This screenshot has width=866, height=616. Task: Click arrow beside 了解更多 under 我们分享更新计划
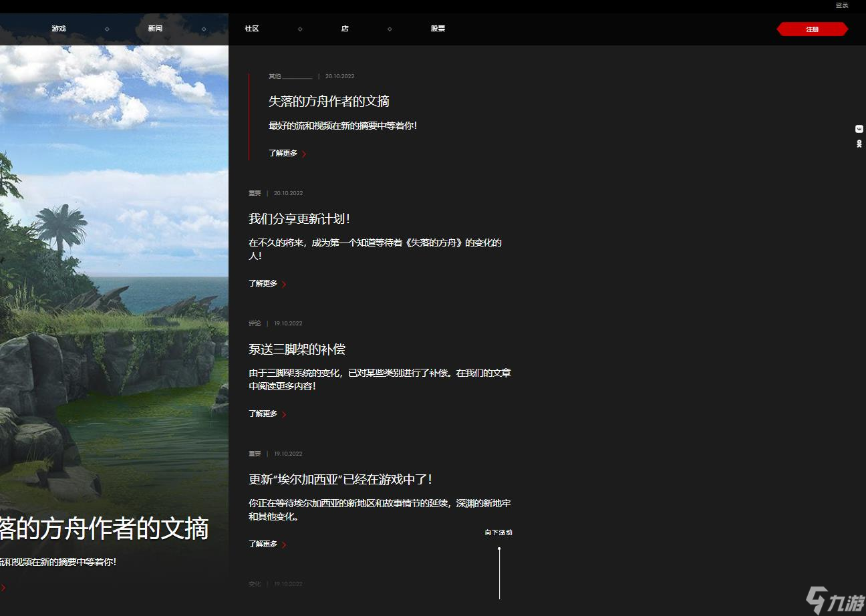coord(284,284)
